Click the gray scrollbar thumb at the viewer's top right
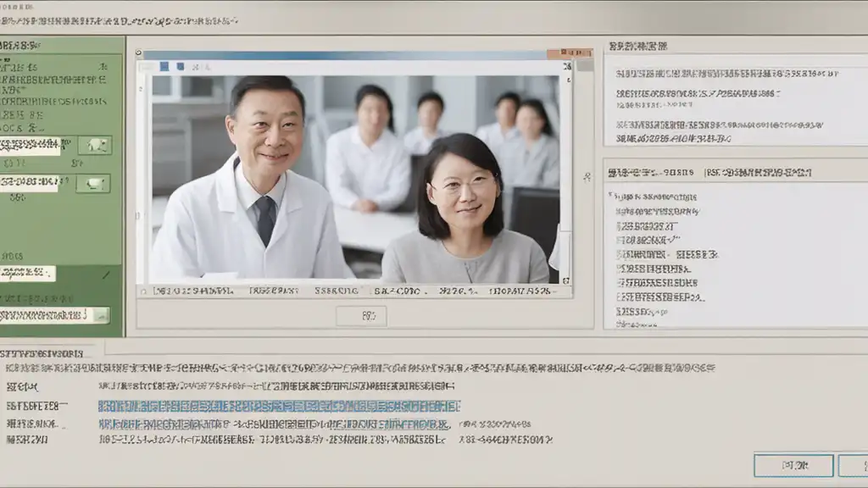Viewport: 868px width, 488px height. 585,65
